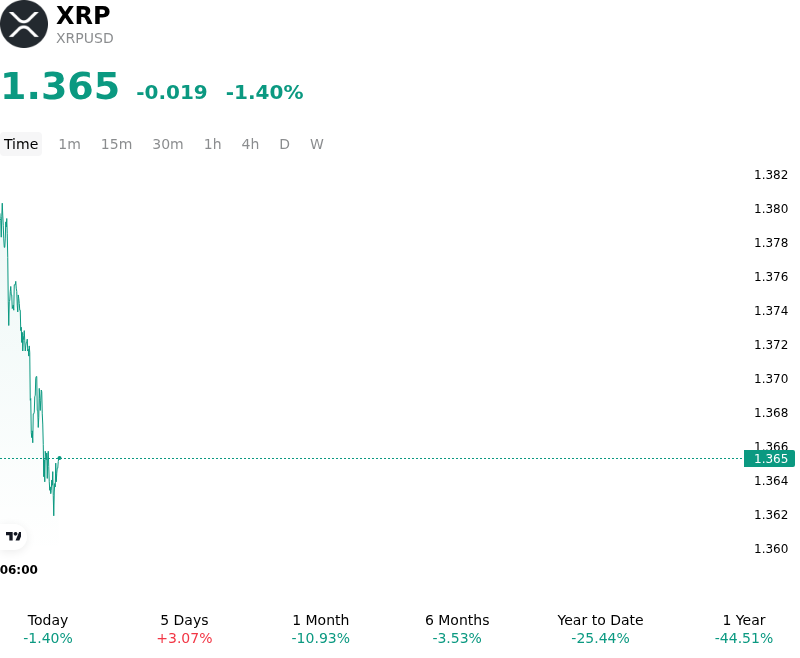Viewport: 800px width, 658px height.
Task: Switch to the 1m interval
Action: [69, 144]
